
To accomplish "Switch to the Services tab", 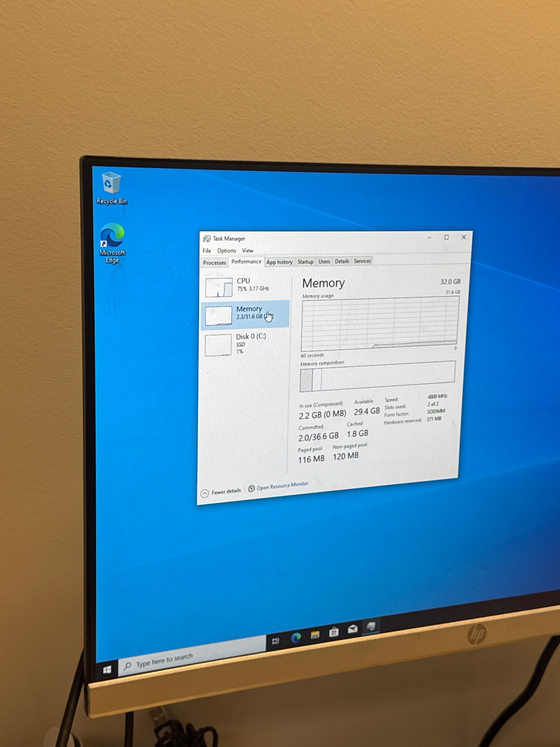I will click(362, 261).
